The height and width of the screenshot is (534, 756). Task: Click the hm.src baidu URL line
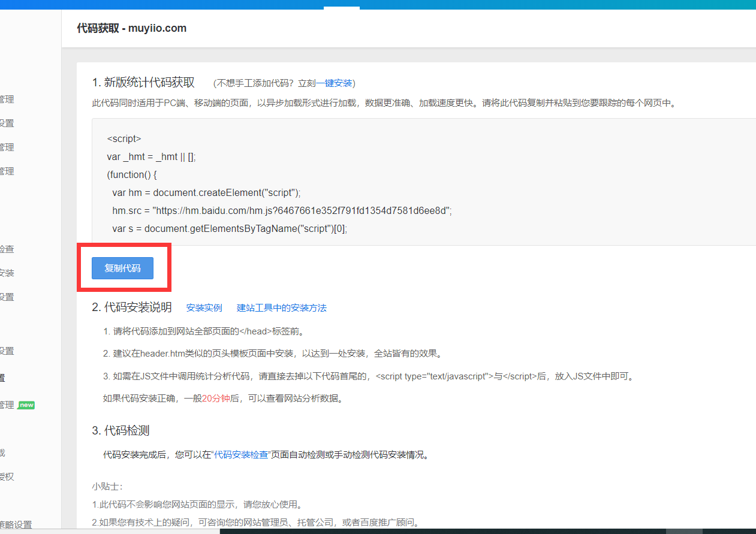tap(282, 210)
